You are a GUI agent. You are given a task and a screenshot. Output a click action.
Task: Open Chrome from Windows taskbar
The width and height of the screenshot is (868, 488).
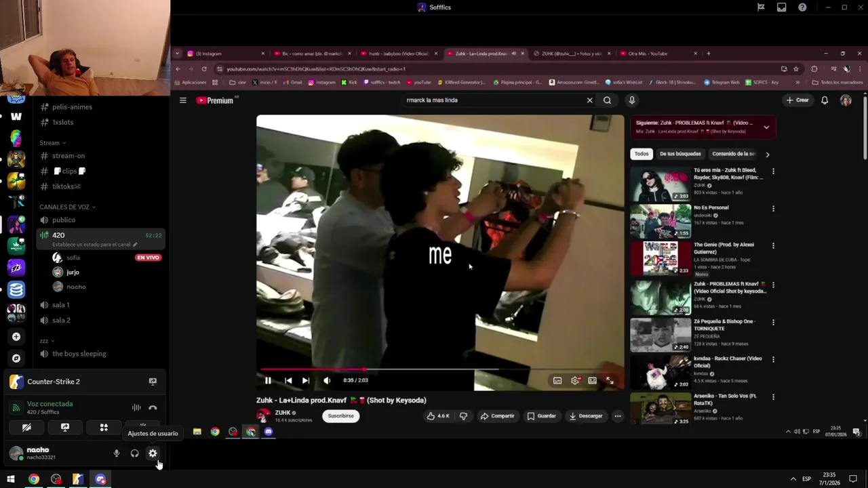click(x=33, y=479)
